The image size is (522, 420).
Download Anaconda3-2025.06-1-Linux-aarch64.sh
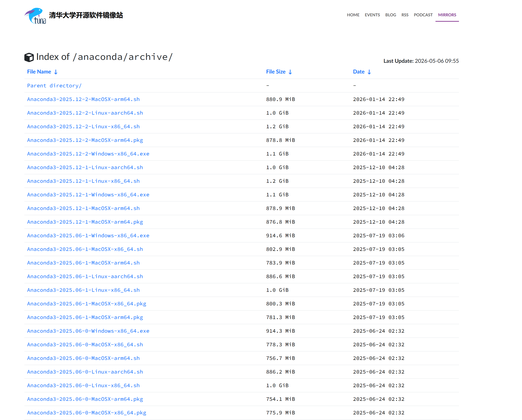85,277
